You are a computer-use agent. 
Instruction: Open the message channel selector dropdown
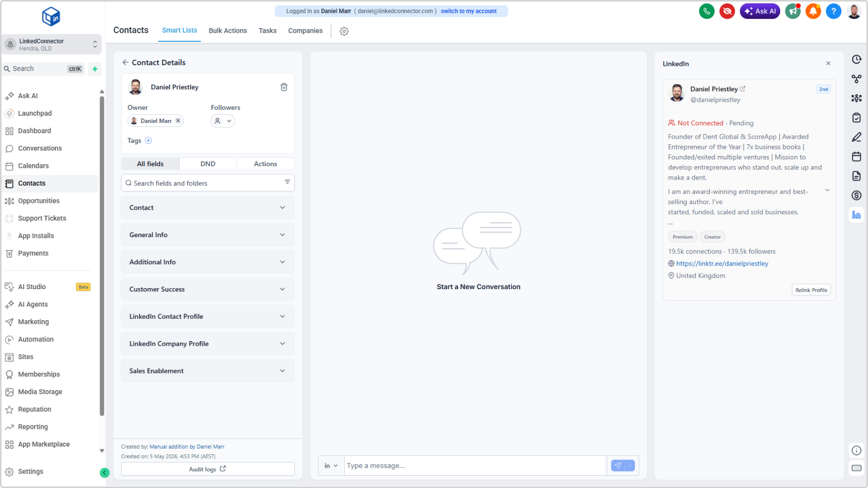pyautogui.click(x=331, y=466)
